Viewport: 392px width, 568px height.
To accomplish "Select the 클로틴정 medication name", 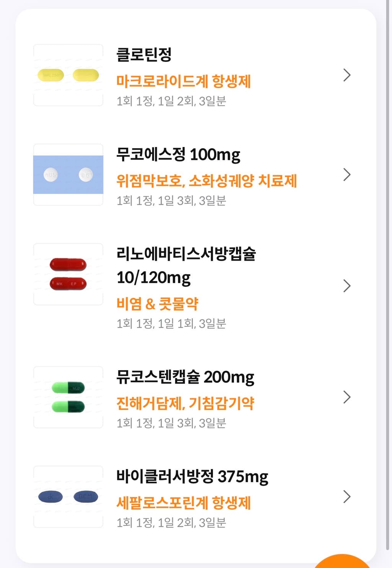I will [x=144, y=54].
